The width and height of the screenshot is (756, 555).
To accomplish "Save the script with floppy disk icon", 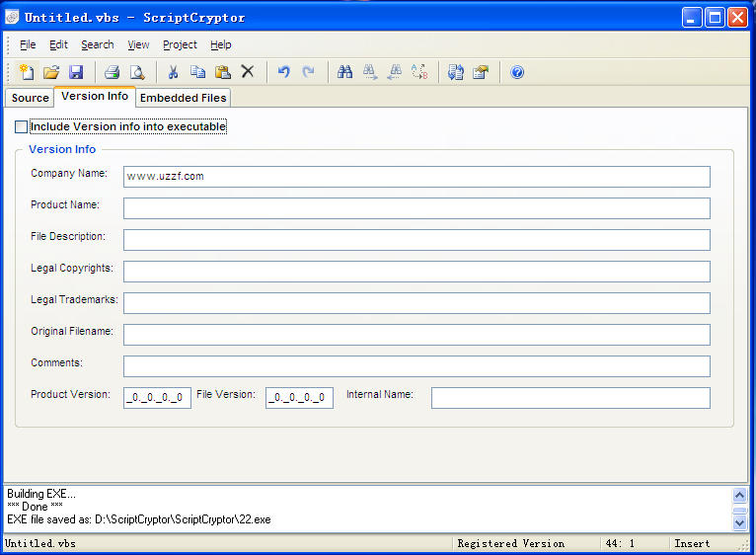I will [x=76, y=72].
